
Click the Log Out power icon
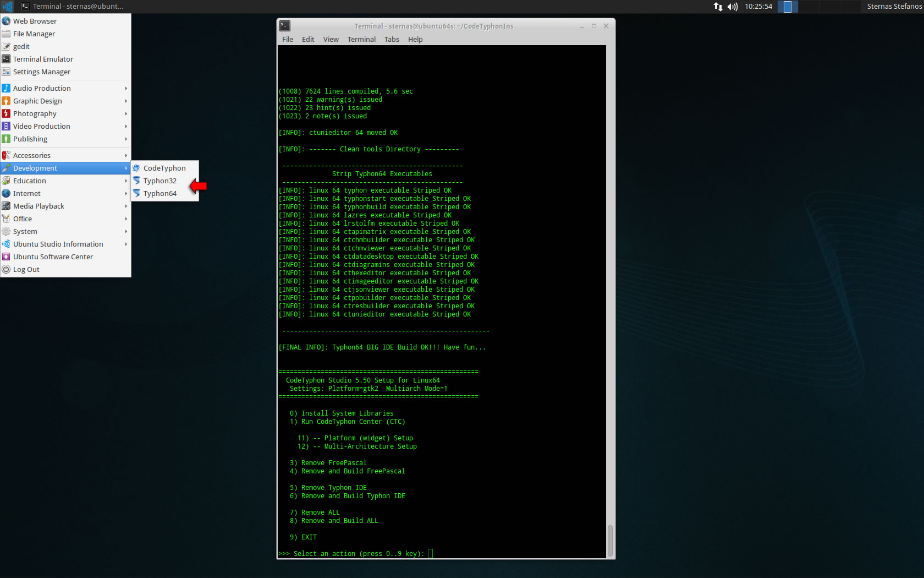click(x=6, y=269)
